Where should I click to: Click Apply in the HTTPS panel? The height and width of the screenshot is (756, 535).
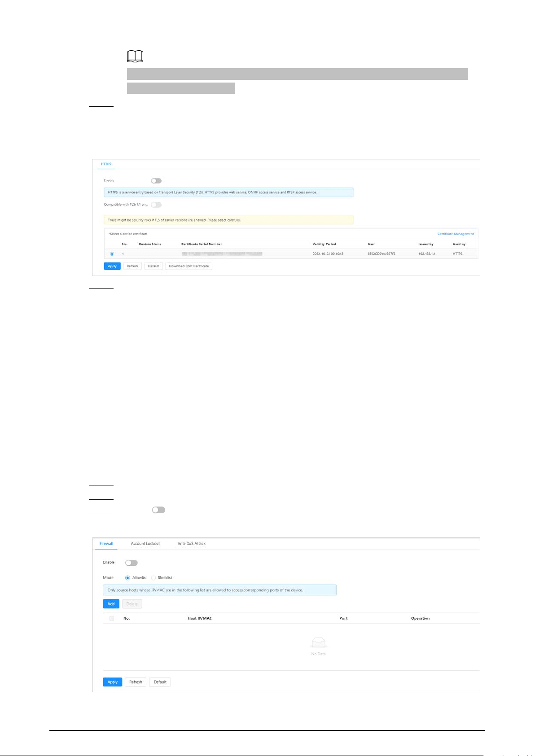(112, 266)
